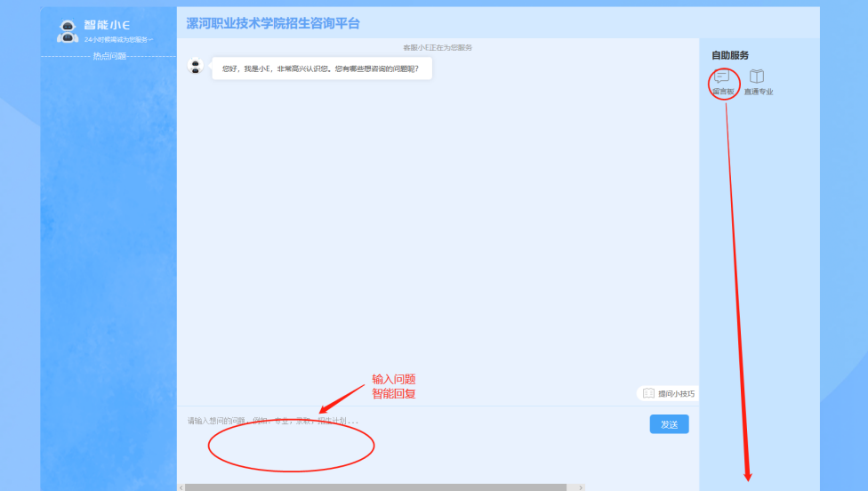The height and width of the screenshot is (491, 868).
Task: Click the horizontal scrollbar right arrow
Action: 581,487
